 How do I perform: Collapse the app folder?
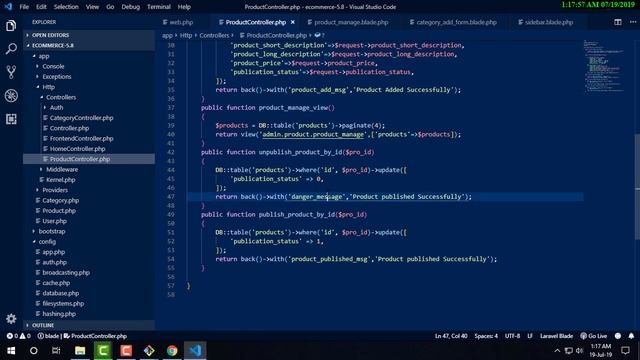[x=44, y=56]
